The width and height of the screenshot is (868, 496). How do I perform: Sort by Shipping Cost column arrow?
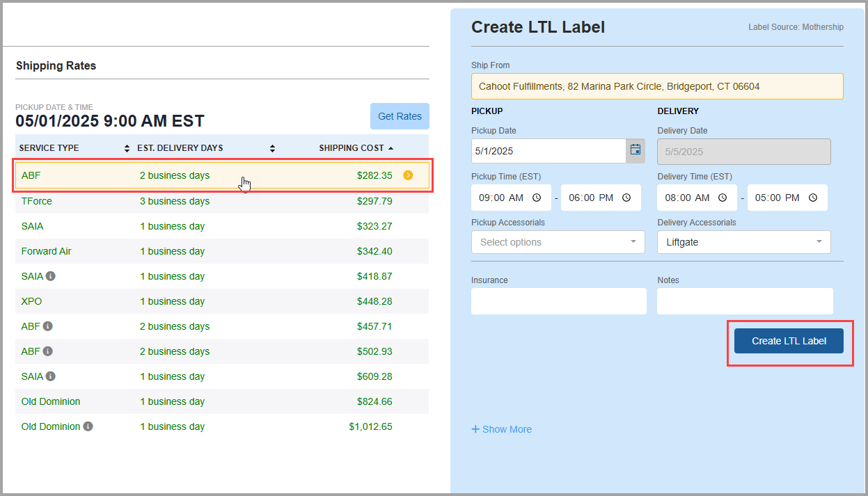(390, 148)
